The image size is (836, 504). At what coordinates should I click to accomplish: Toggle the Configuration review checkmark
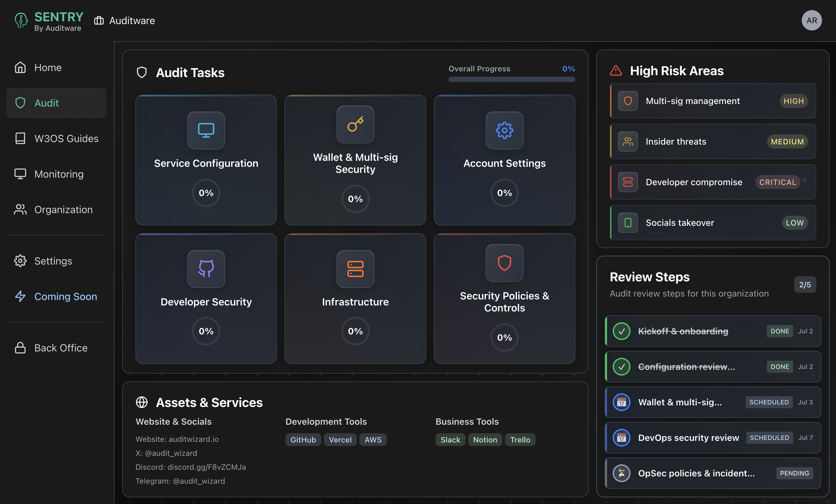coord(621,367)
